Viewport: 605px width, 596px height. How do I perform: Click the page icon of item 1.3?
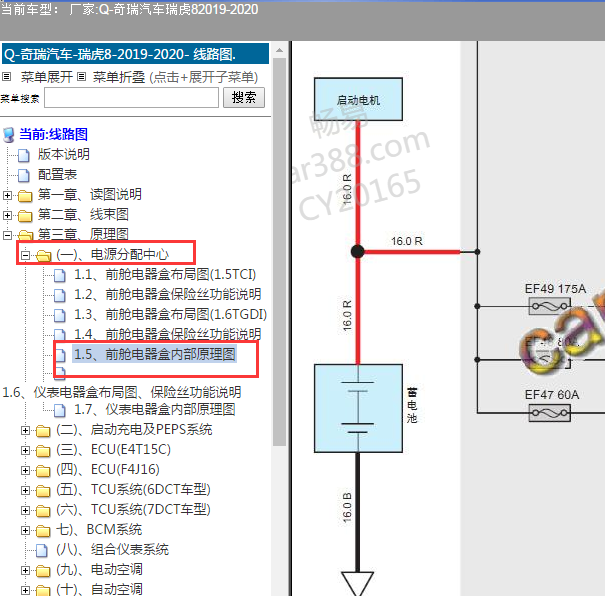click(59, 316)
